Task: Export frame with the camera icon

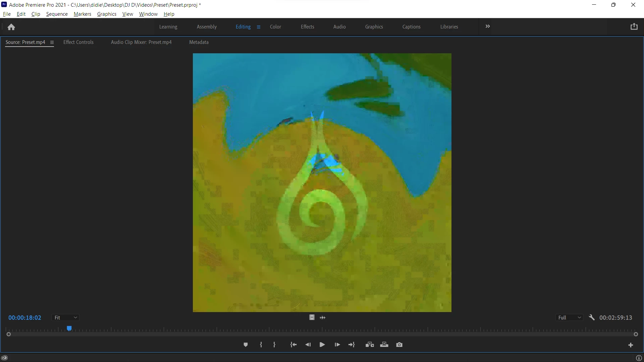Action: 399,345
